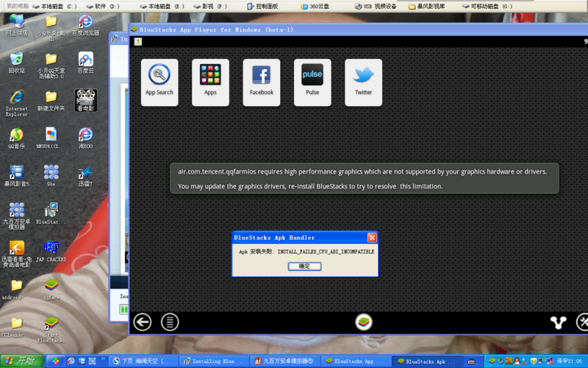
Task: Open 360云盘 from top toolbar
Action: [315, 6]
